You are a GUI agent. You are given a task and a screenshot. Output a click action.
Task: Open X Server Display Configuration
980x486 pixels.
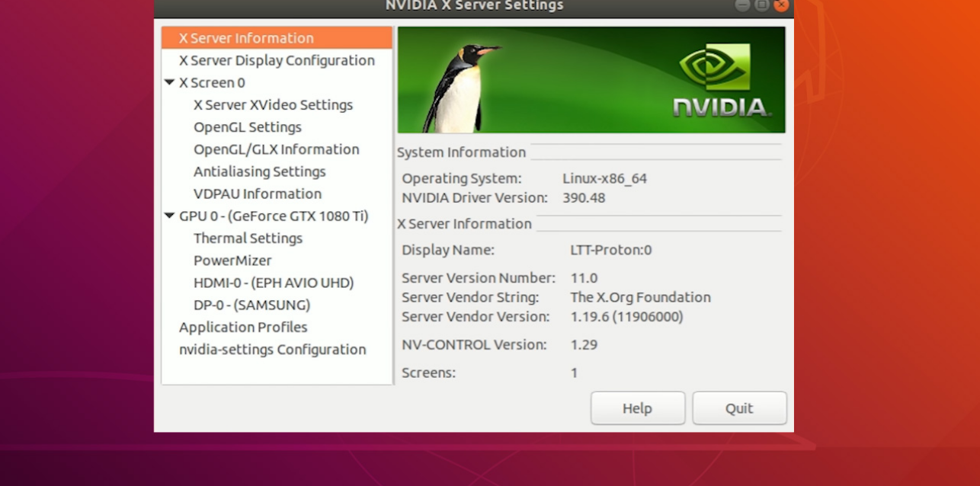pos(277,60)
